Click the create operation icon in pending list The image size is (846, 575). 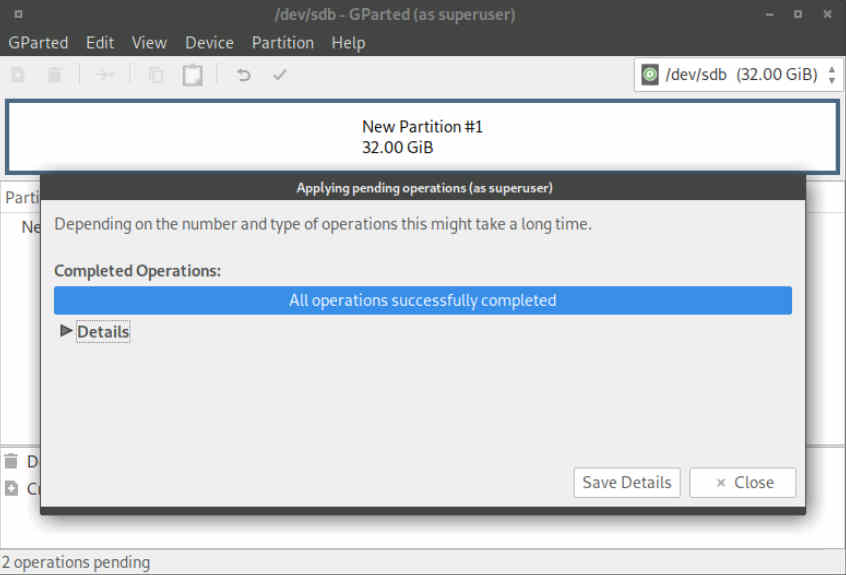pos(11,488)
